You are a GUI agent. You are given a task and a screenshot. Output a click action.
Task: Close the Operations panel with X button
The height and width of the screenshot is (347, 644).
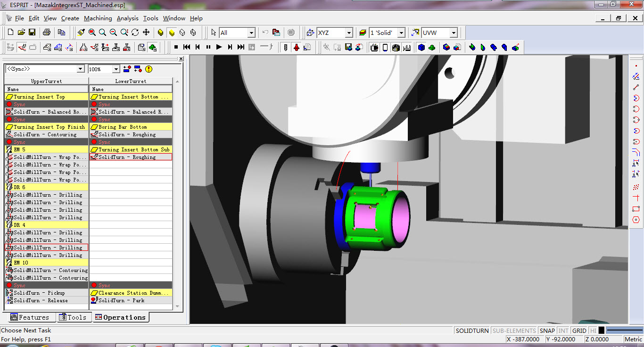[181, 59]
